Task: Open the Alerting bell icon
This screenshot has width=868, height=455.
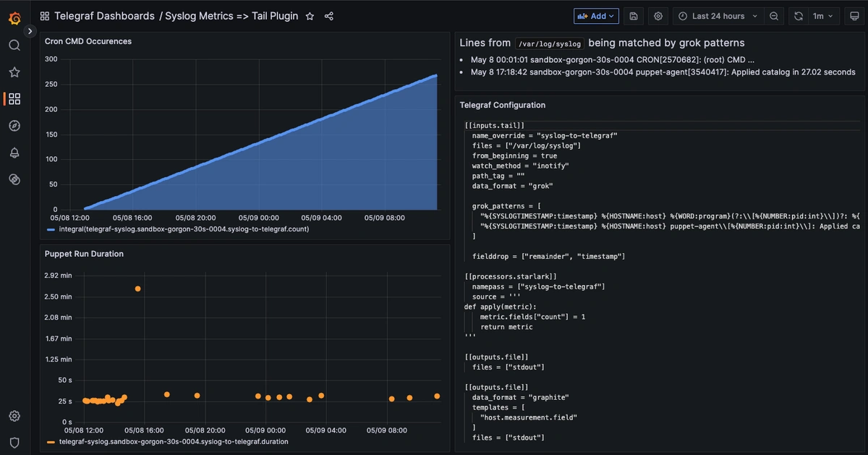Action: [14, 153]
